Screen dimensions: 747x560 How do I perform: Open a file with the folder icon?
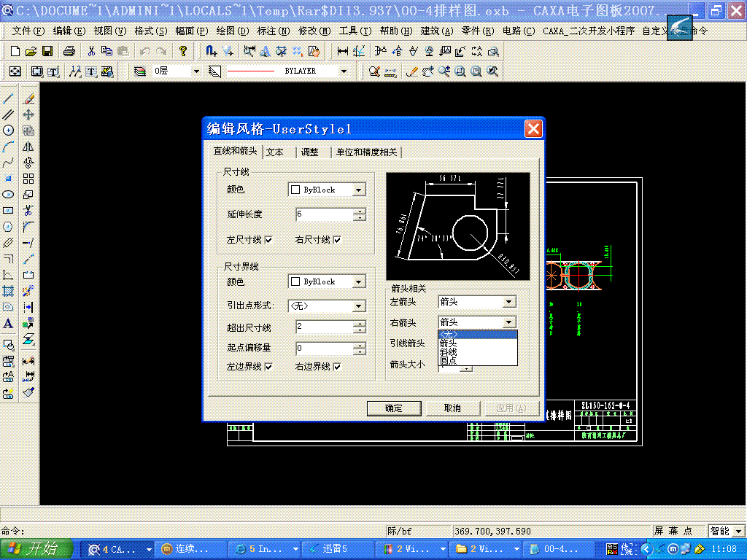[x=31, y=51]
